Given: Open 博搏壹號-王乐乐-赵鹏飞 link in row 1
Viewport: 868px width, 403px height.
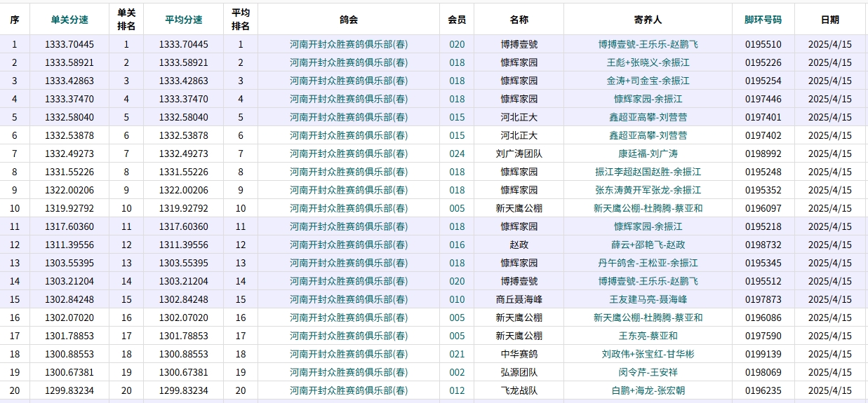Looking at the screenshot, I should 648,44.
